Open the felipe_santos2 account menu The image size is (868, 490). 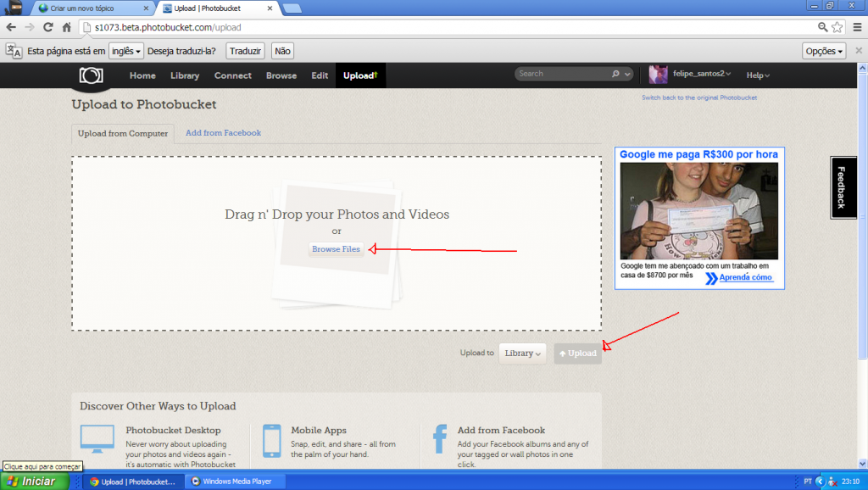(701, 74)
